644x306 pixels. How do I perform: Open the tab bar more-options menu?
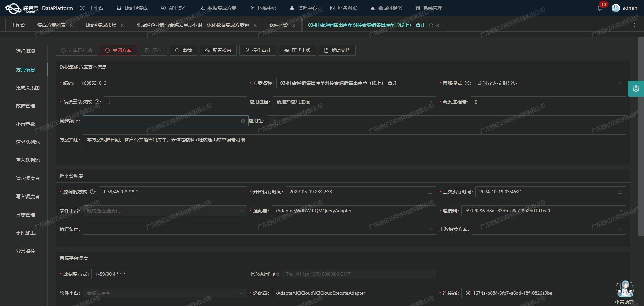635,25
